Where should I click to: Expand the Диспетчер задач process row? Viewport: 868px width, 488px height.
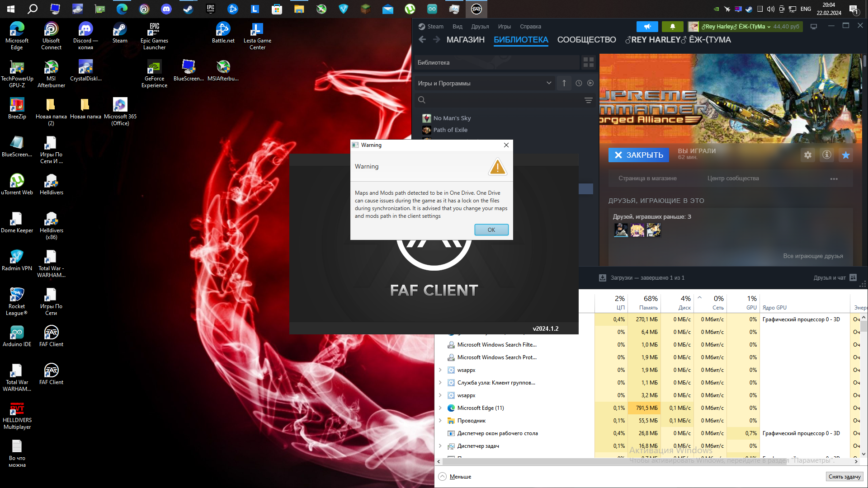click(440, 446)
